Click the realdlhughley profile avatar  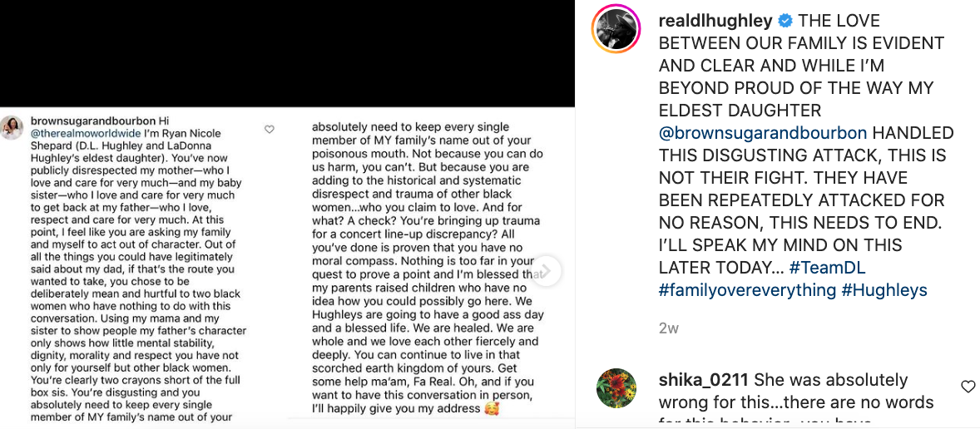coord(616,32)
